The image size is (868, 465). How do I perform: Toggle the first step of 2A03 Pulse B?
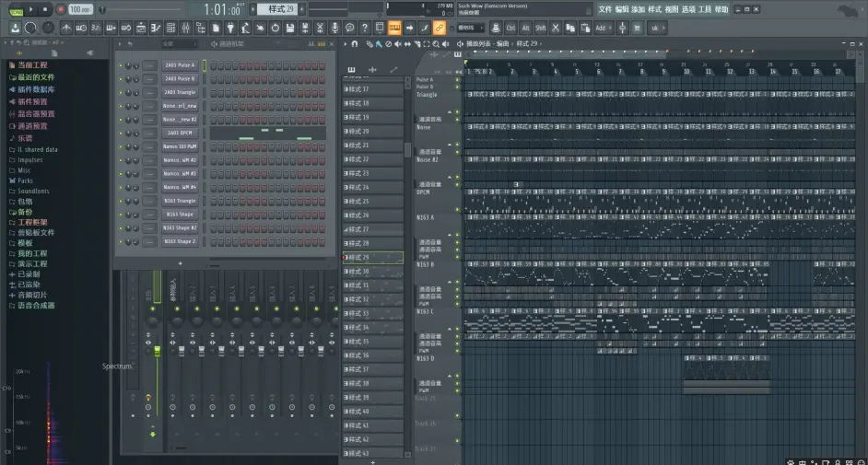click(213, 78)
